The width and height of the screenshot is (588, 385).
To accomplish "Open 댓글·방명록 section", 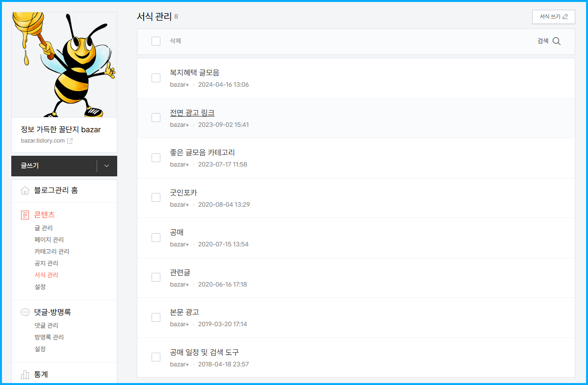I will pos(52,312).
